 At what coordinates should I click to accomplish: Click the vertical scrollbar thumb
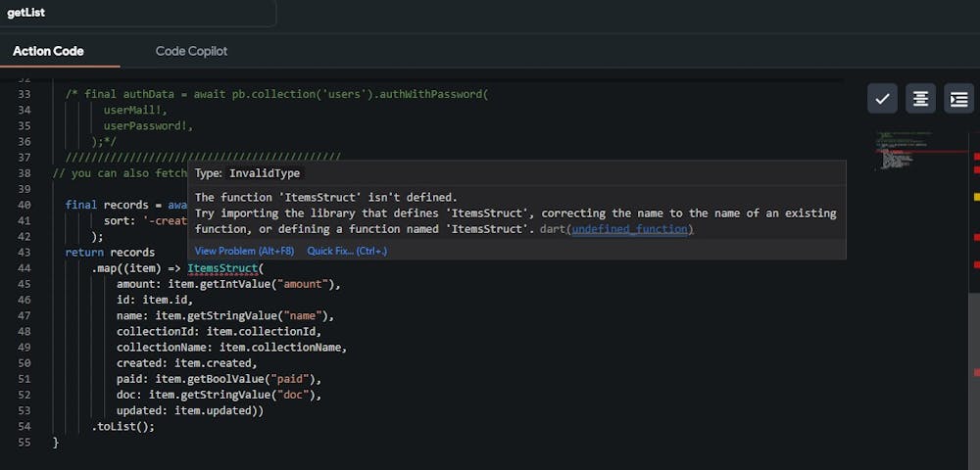pos(974,352)
